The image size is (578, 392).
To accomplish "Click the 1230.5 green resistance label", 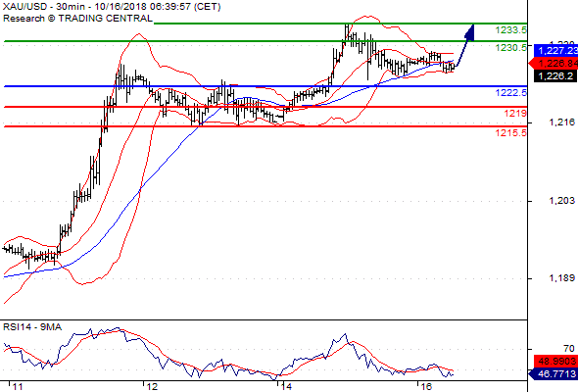I will coord(511,48).
